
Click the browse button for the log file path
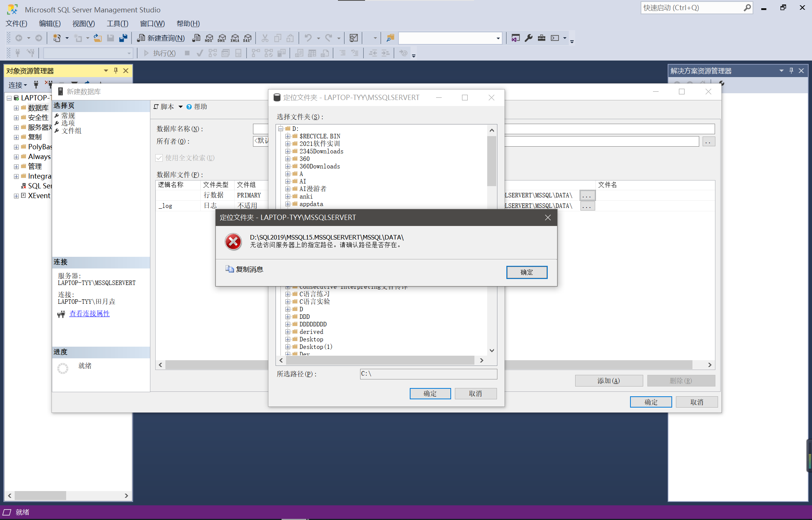click(587, 206)
